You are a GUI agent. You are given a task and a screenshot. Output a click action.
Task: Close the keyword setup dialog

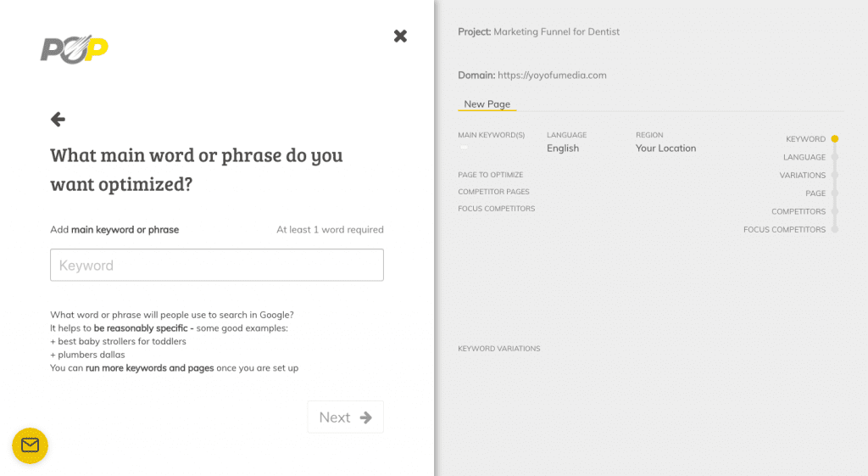click(x=400, y=36)
